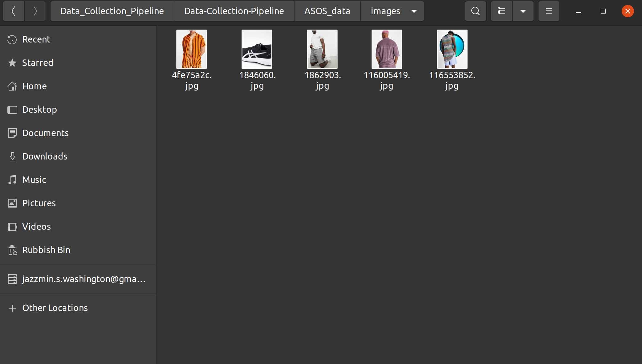Image resolution: width=642 pixels, height=364 pixels.
Task: Open the hamburger main menu
Action: (549, 11)
